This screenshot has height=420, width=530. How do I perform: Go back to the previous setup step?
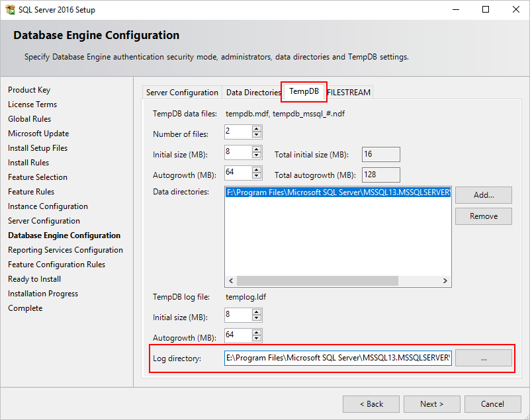371,403
